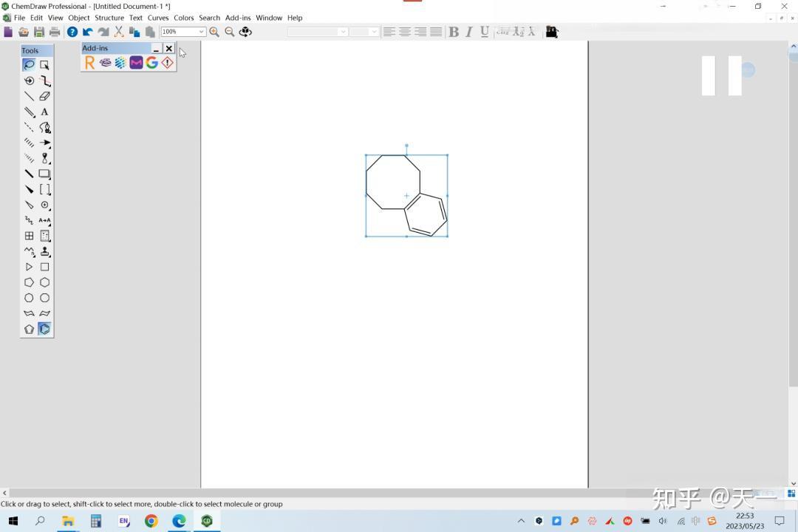Toggle italic text formatting
Screen dimensions: 798x532
click(x=468, y=32)
